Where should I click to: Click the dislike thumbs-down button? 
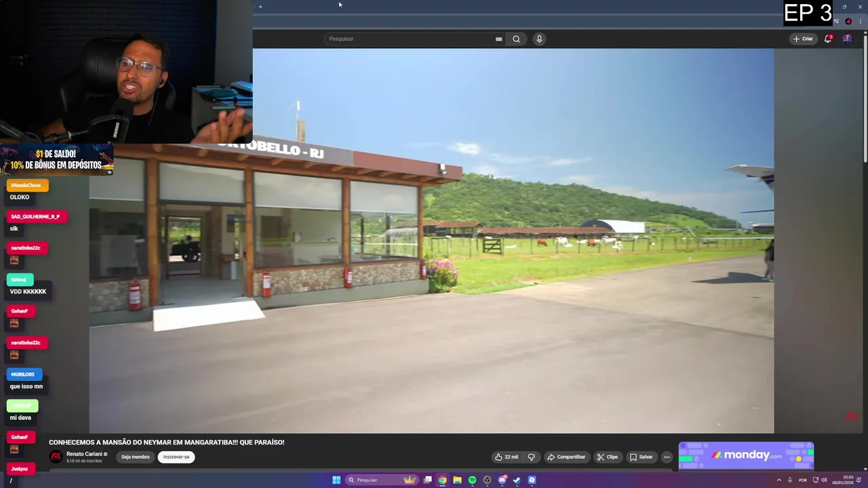pos(532,457)
